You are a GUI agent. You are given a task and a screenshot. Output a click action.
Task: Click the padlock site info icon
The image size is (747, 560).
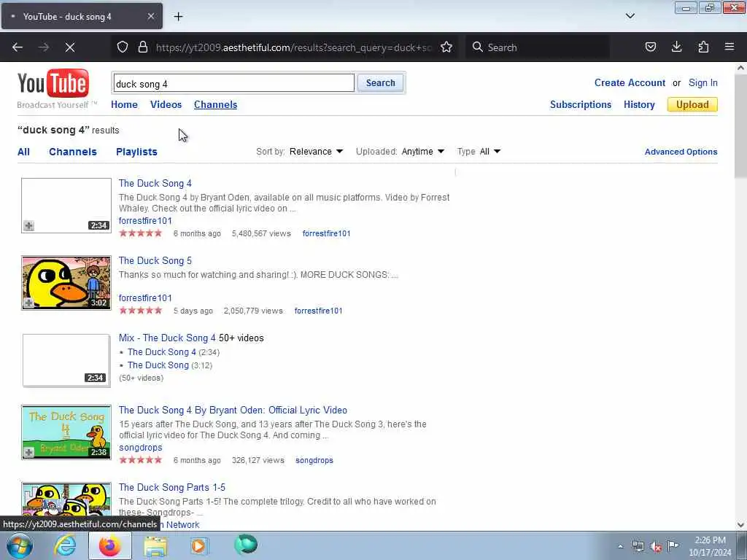(x=142, y=47)
